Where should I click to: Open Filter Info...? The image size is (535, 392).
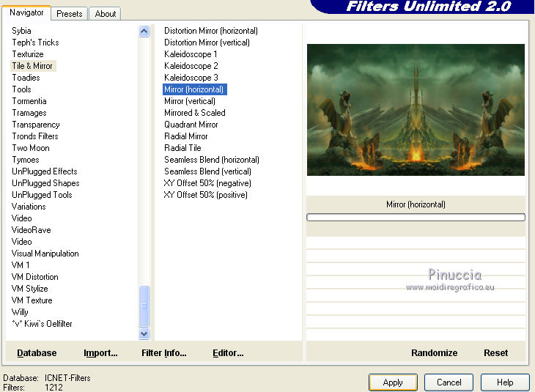164,352
